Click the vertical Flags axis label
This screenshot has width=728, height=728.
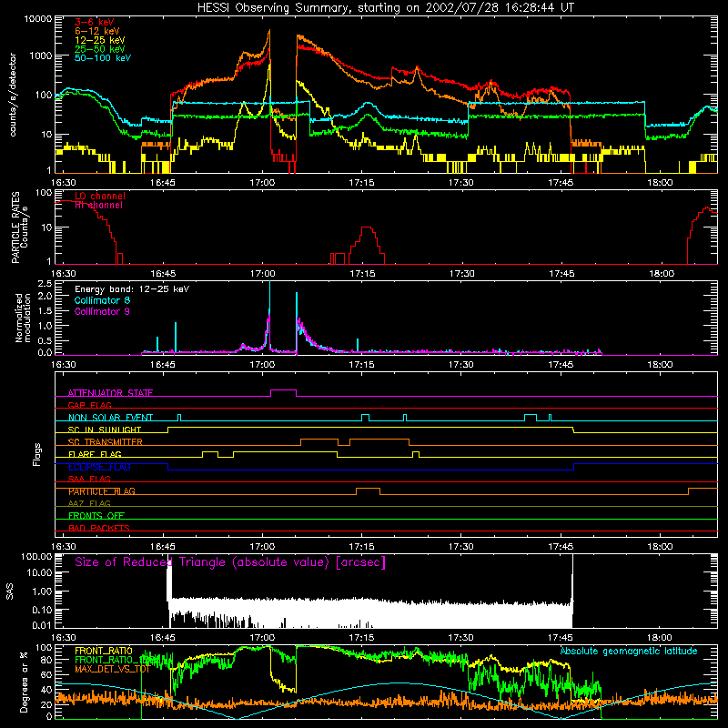[37, 454]
